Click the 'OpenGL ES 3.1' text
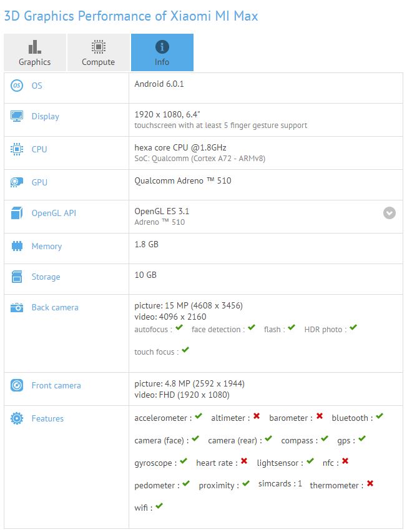This screenshot has height=532, width=407. [x=162, y=212]
